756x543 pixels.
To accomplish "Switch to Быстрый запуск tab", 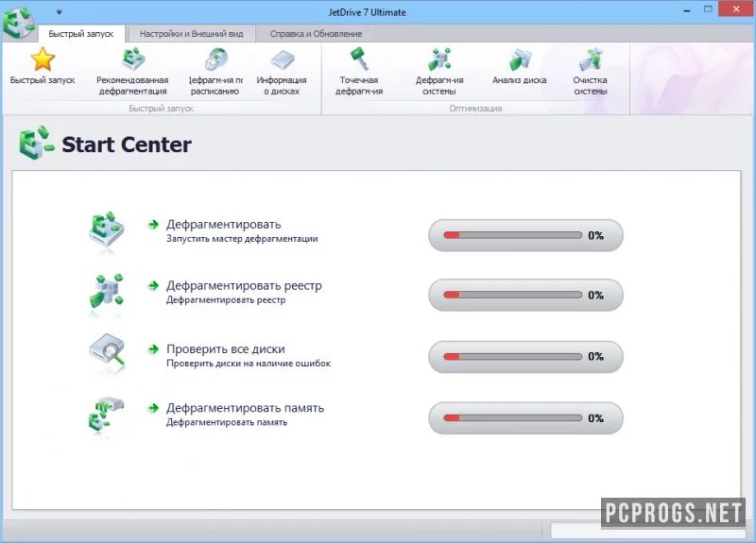I will coord(81,34).
